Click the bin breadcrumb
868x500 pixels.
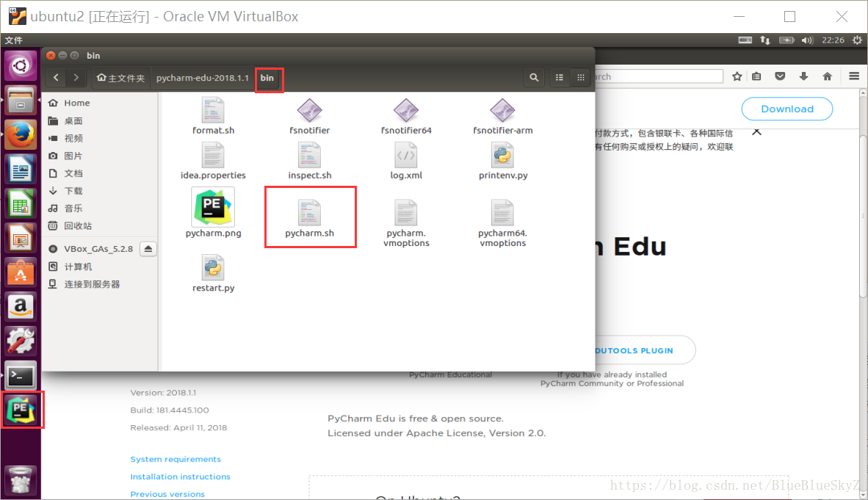click(267, 78)
